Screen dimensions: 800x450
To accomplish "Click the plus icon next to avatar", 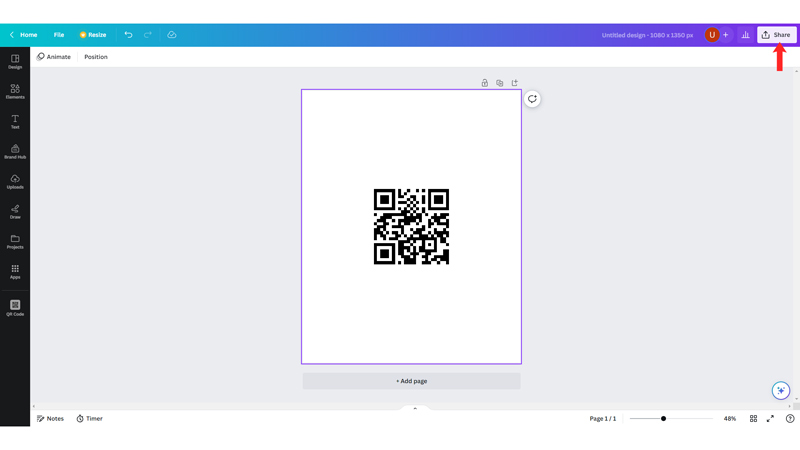I will coord(726,35).
